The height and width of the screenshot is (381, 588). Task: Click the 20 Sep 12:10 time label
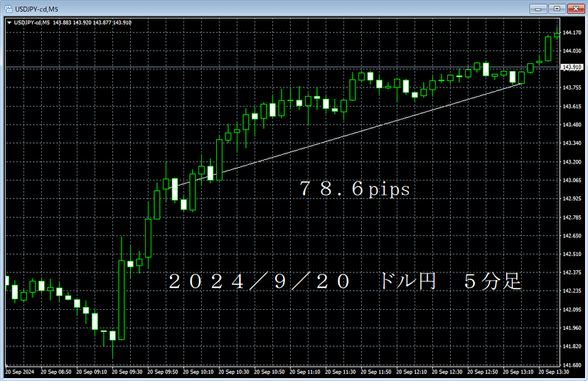click(412, 372)
